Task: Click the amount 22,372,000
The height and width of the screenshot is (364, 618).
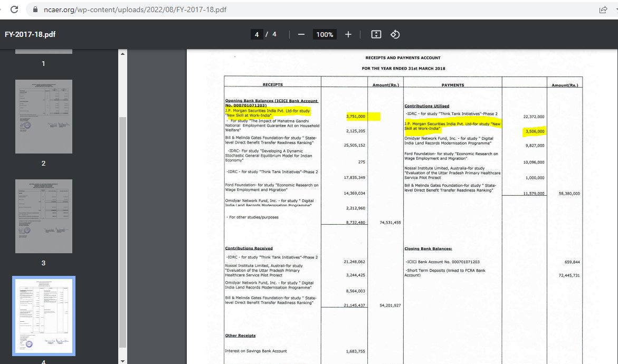Action: 534,117
